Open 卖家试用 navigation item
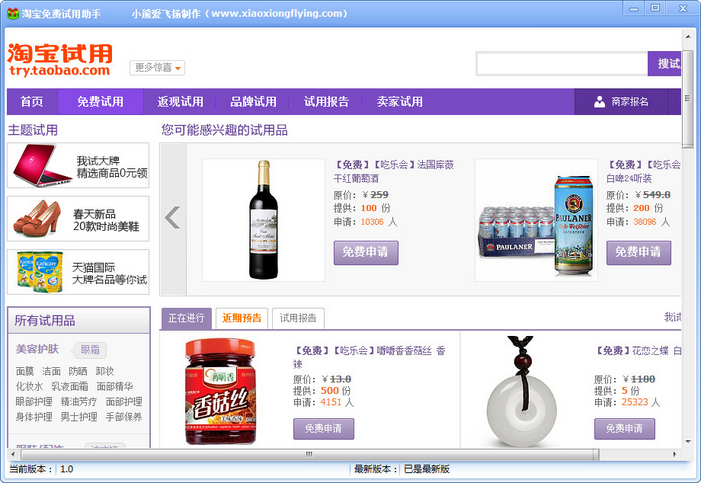 point(399,102)
